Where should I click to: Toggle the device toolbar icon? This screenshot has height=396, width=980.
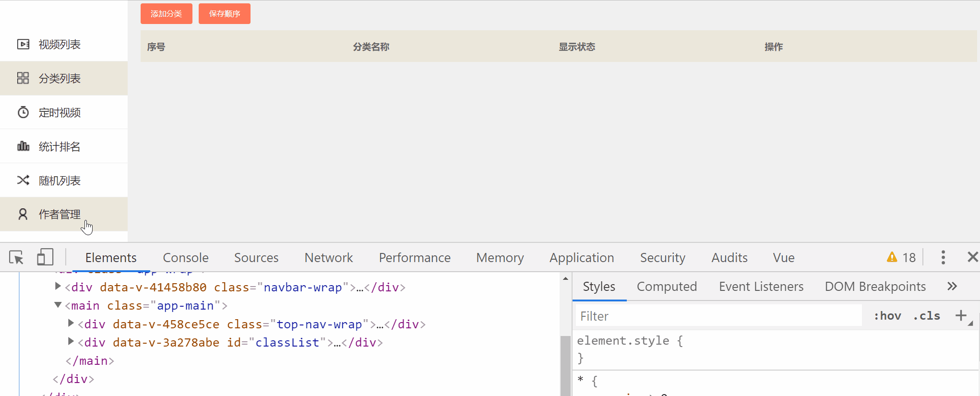click(x=45, y=257)
